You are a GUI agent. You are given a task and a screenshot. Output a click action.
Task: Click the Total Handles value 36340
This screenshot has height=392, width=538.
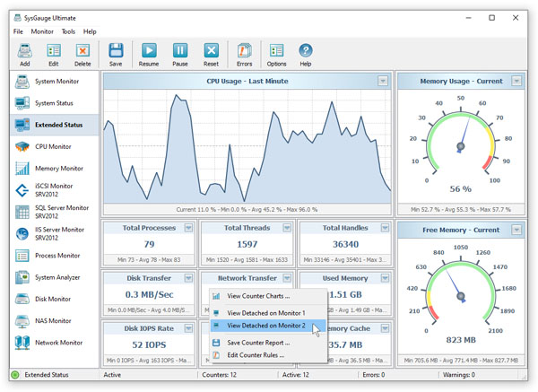345,244
